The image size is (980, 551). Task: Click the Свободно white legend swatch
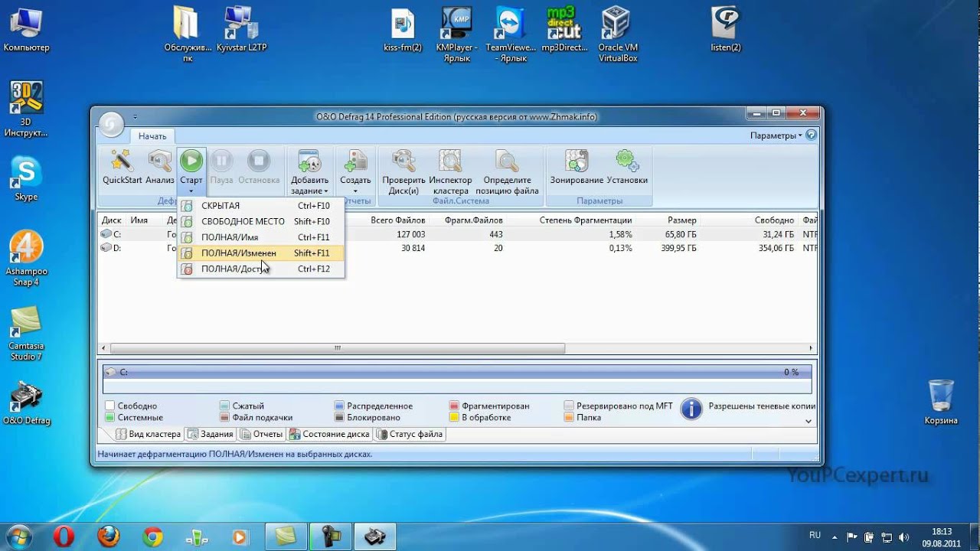(x=110, y=406)
